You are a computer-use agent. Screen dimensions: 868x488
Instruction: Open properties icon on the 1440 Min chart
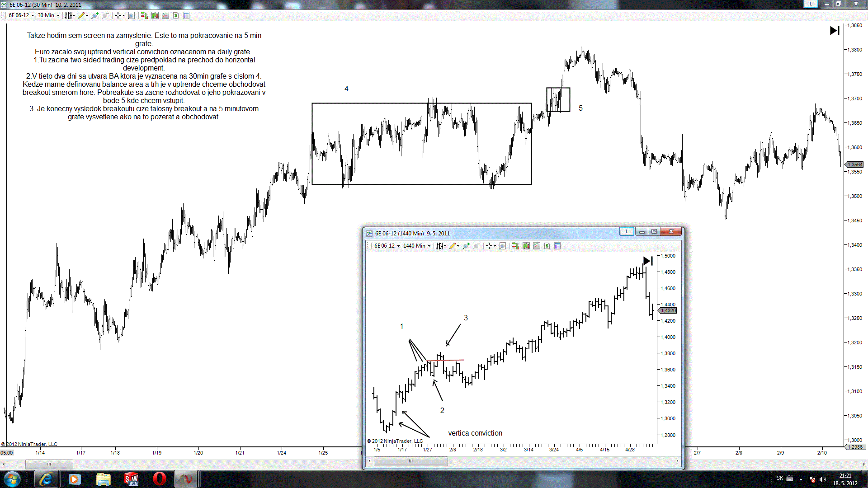point(557,246)
